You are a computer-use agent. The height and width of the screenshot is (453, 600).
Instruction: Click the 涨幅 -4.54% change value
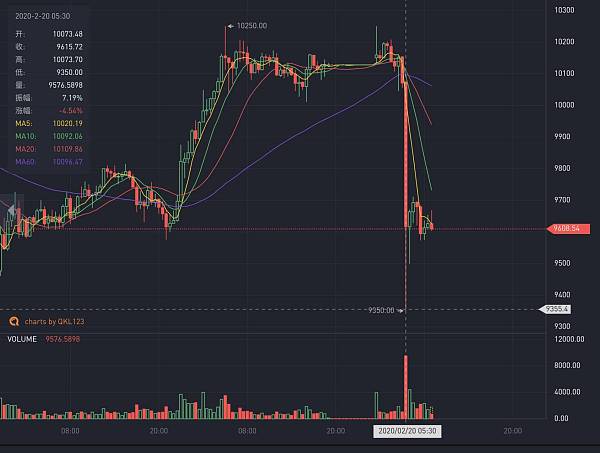[x=69, y=110]
